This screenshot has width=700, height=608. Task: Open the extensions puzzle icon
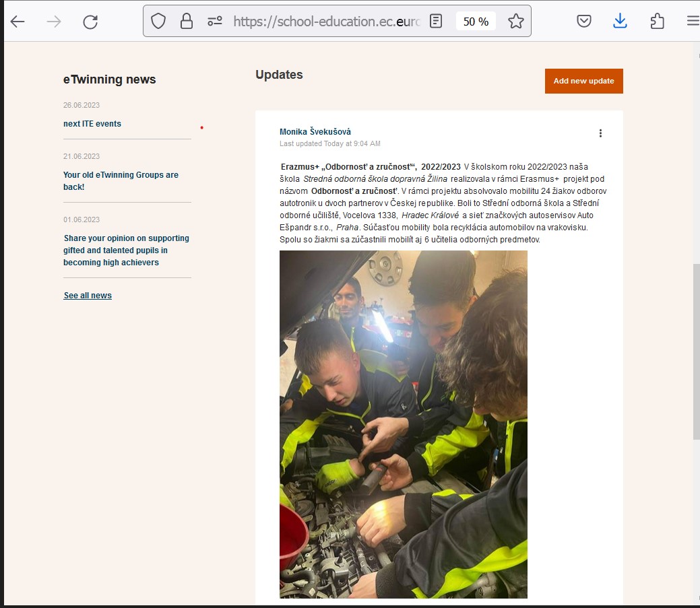[657, 21]
